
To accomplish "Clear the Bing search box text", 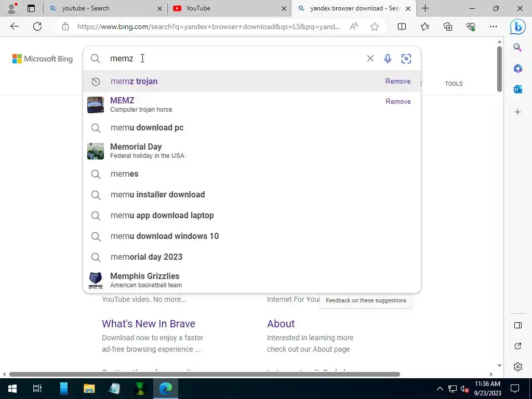I will (x=370, y=58).
